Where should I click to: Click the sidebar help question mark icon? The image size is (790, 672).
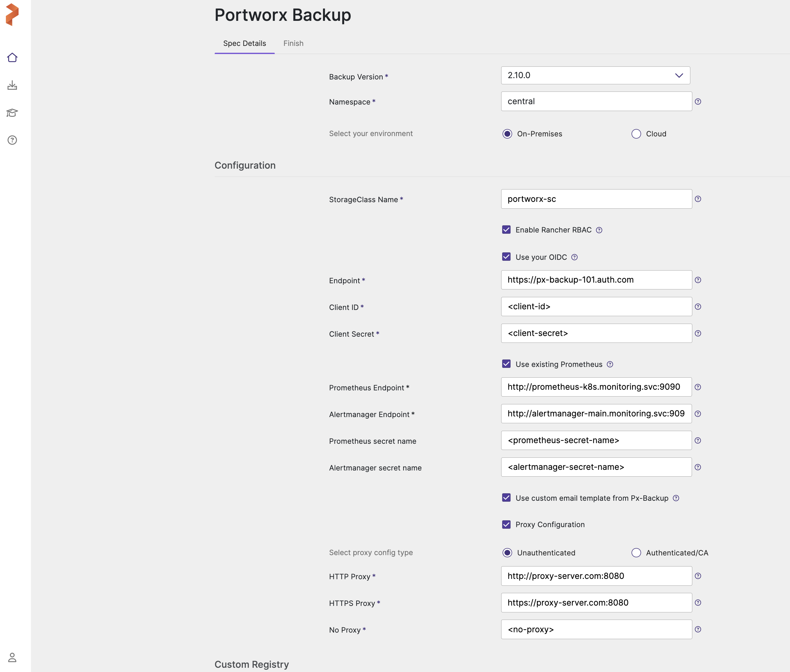tap(12, 140)
